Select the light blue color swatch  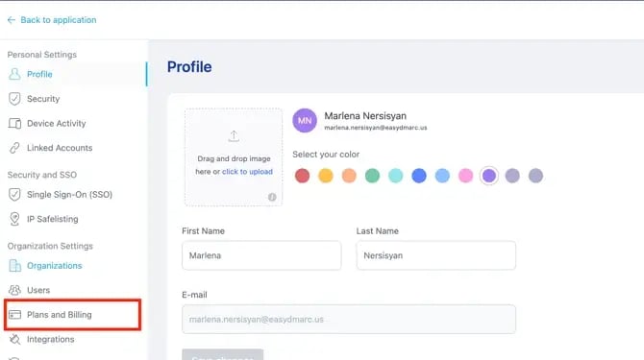pos(442,176)
